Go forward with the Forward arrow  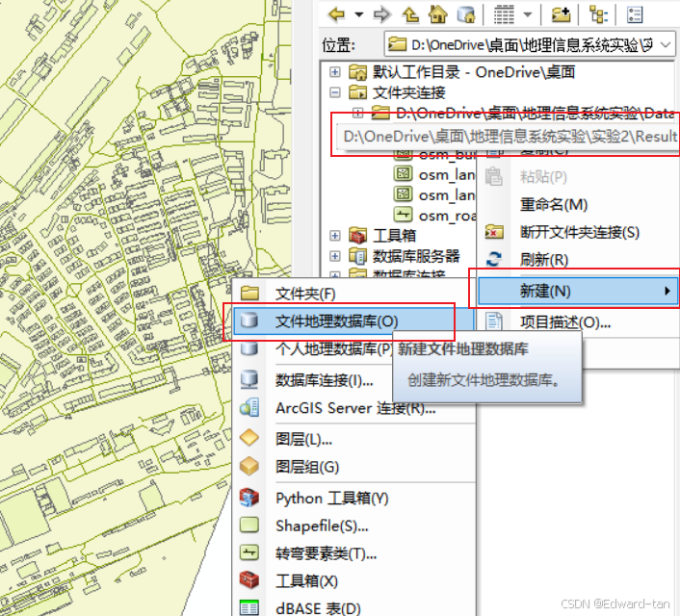tap(382, 14)
